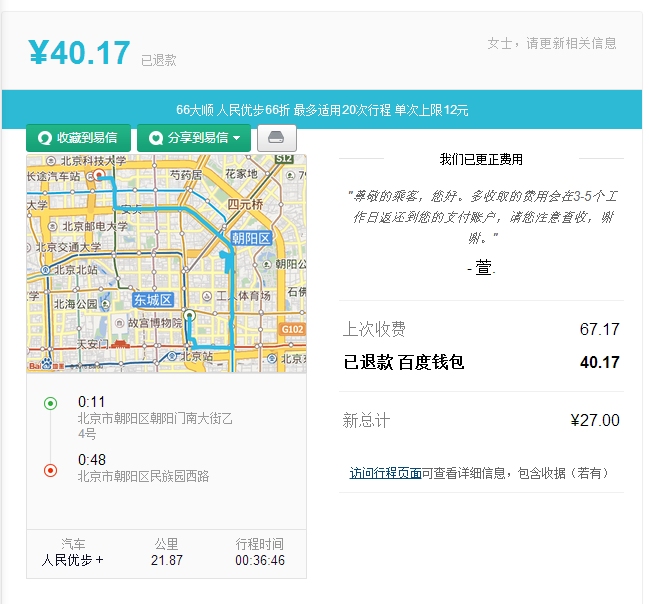649x604 pixels.
Task: Click the 66大顺 人民优步66折 promo banner
Action: coord(322,110)
